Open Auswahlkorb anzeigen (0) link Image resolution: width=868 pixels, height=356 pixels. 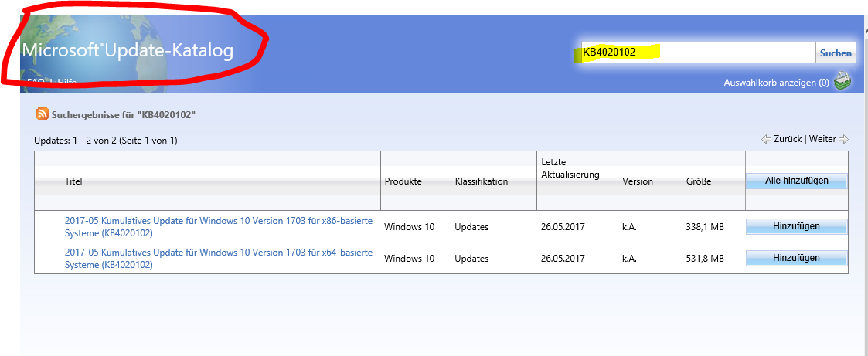776,83
